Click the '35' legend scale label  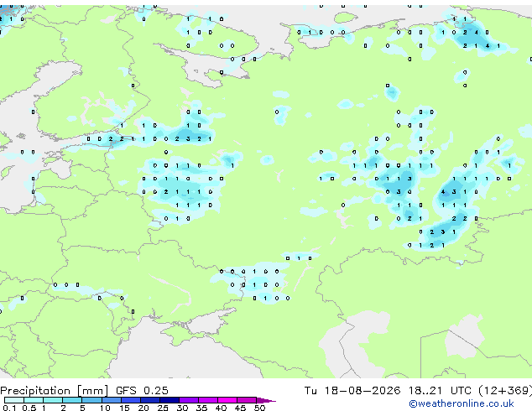[202, 408]
